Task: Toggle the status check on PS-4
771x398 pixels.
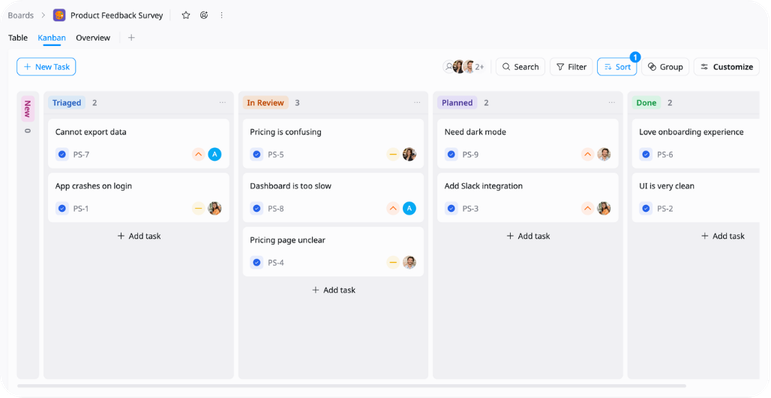Action: tap(257, 263)
